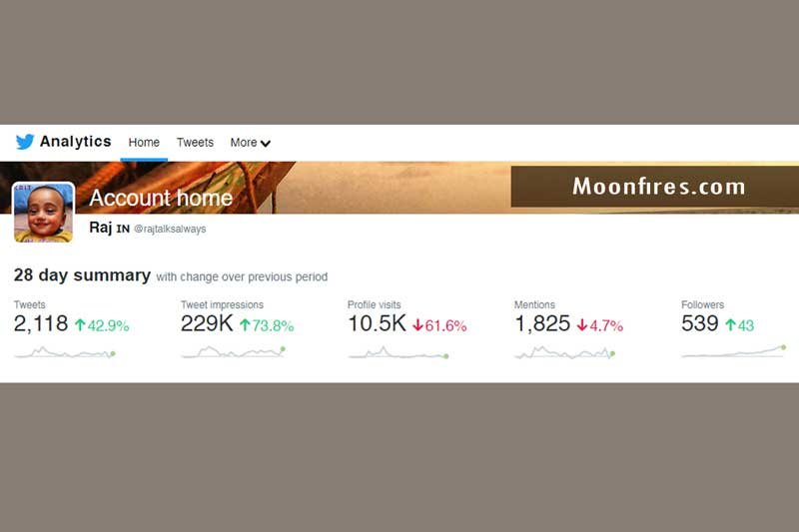Open the Raj profile avatar picture

43,213
